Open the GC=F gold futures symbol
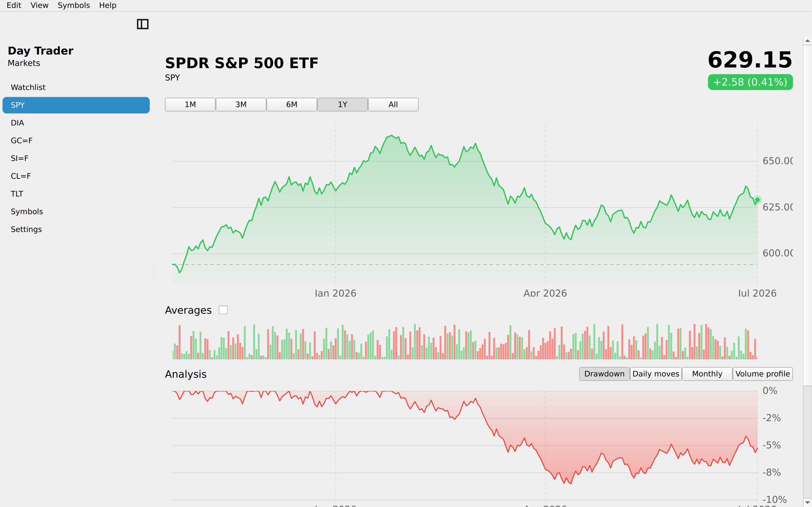Viewport: 812px width, 507px height. pyautogui.click(x=76, y=141)
